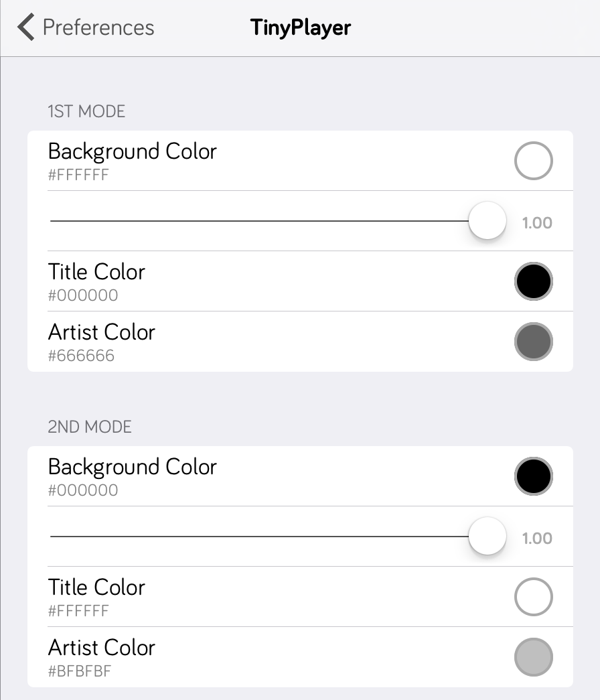Click the 2nd Mode opacity slider knob

click(487, 536)
